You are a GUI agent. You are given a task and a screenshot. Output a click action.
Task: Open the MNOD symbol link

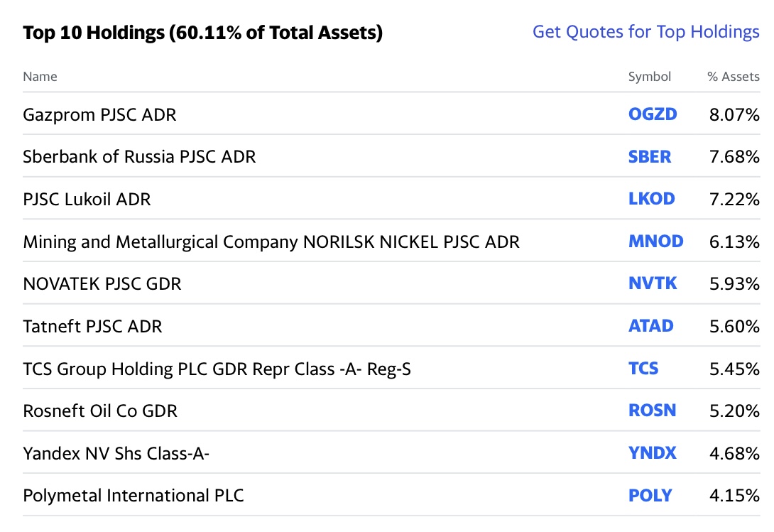(x=655, y=241)
